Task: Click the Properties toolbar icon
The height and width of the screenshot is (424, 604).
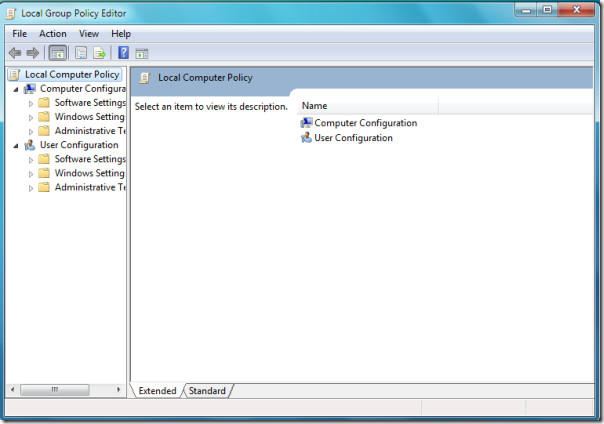Action: [x=81, y=53]
